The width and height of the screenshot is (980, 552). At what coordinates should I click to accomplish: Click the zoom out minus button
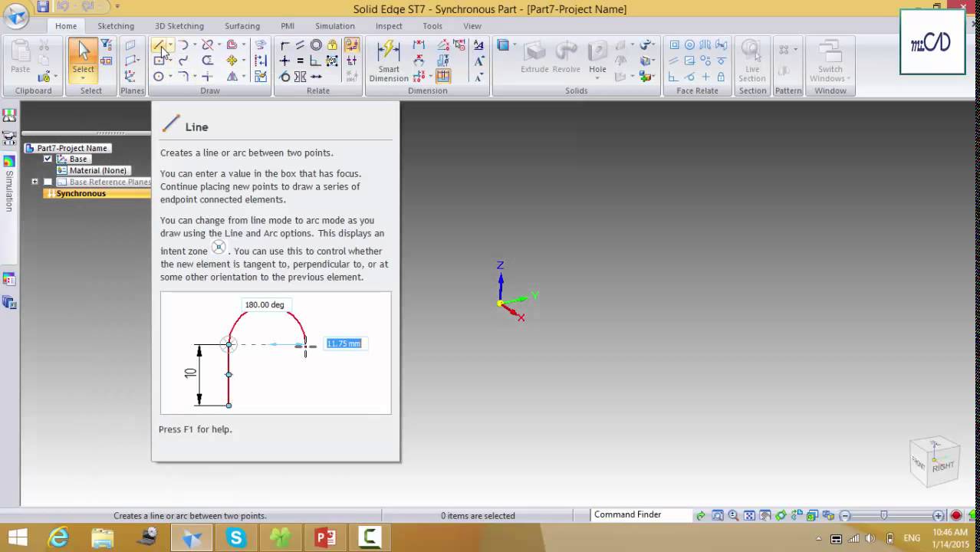click(845, 516)
